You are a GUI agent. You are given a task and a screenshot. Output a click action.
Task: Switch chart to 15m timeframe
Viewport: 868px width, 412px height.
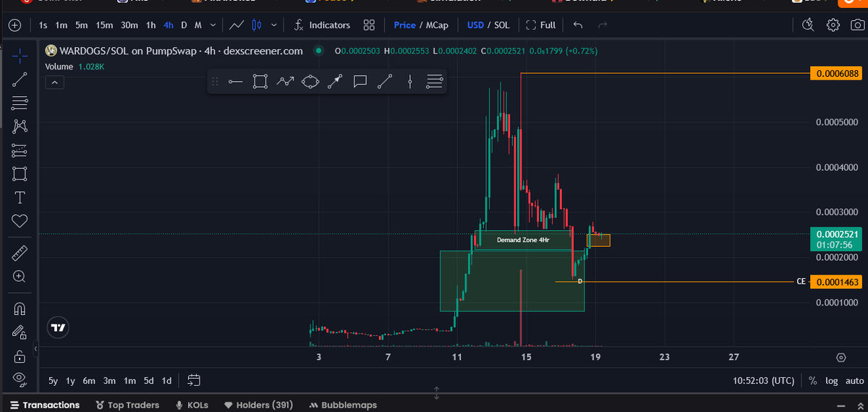[x=104, y=25]
